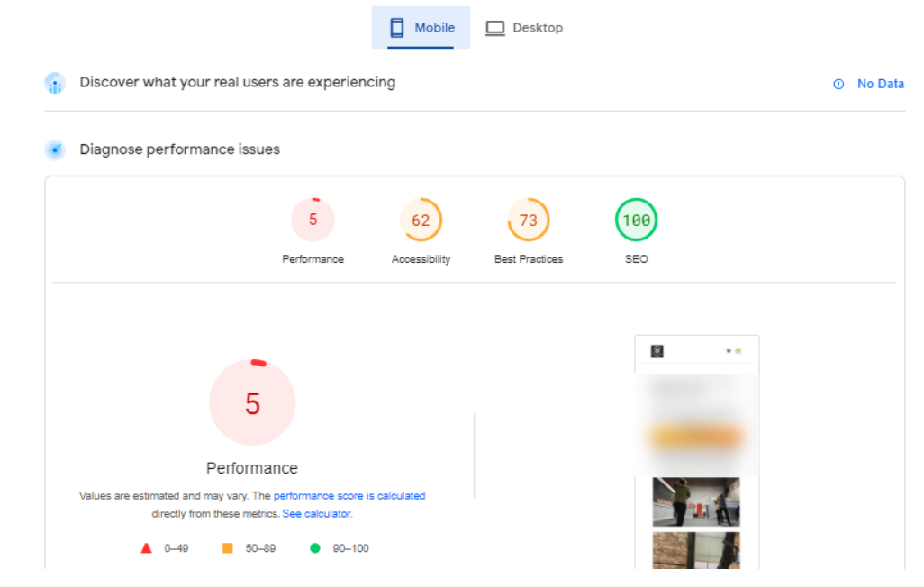Open the See calculator link
The height and width of the screenshot is (587, 924).
point(317,514)
